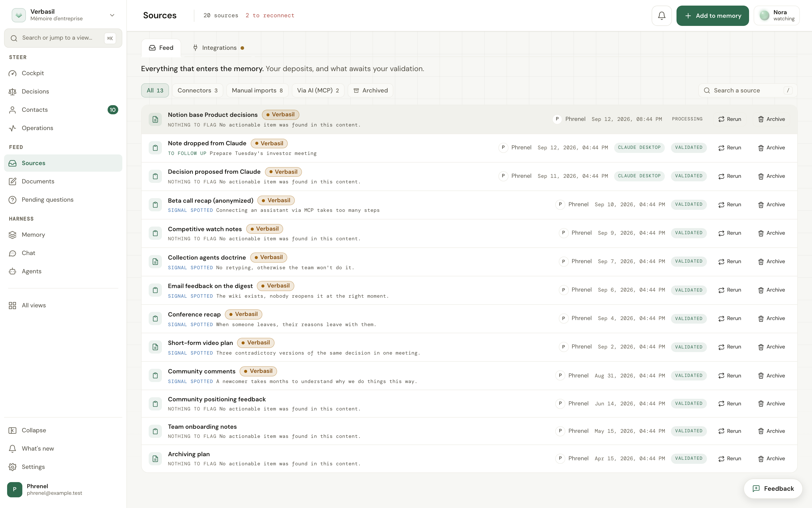Image resolution: width=812 pixels, height=508 pixels.
Task: Filter by Manual imports
Action: tap(257, 90)
